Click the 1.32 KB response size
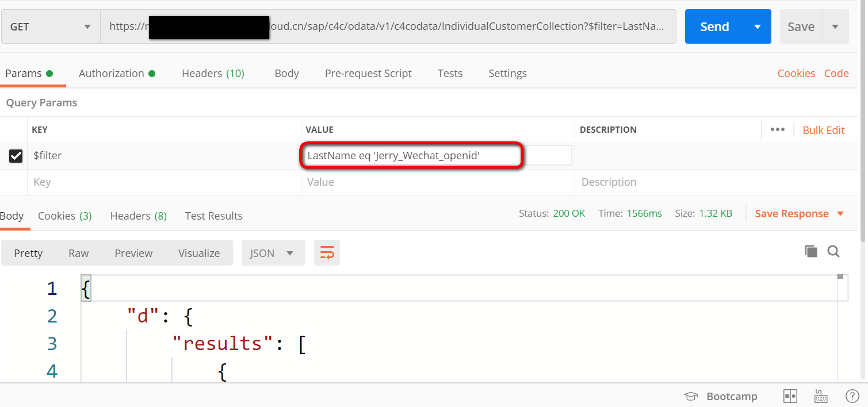This screenshot has width=868, height=407. (x=716, y=213)
